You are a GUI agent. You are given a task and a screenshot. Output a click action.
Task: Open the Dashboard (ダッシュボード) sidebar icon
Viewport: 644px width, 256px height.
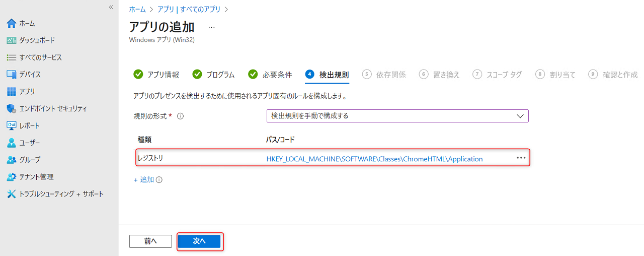(11, 40)
